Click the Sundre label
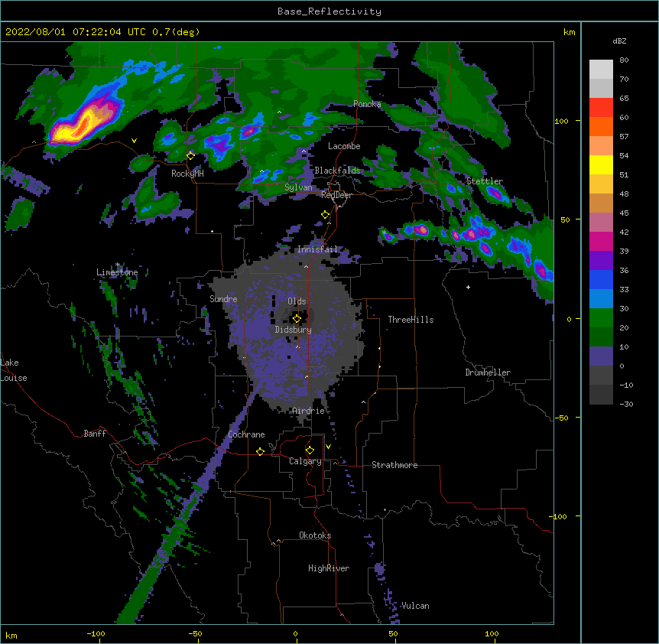 [223, 299]
